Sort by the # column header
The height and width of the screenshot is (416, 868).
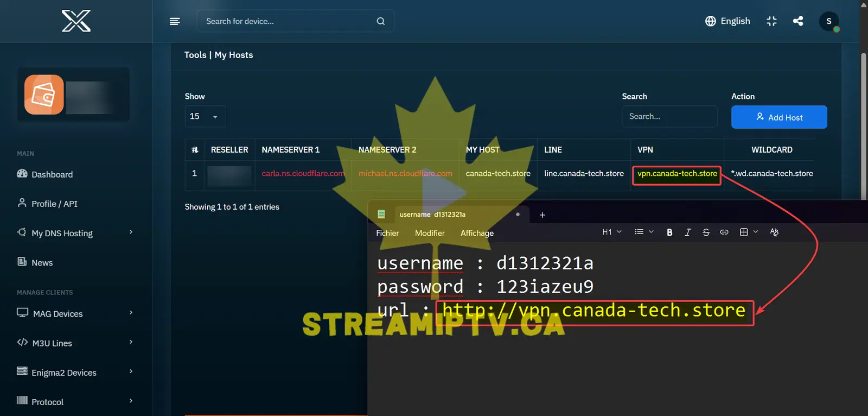tap(195, 150)
